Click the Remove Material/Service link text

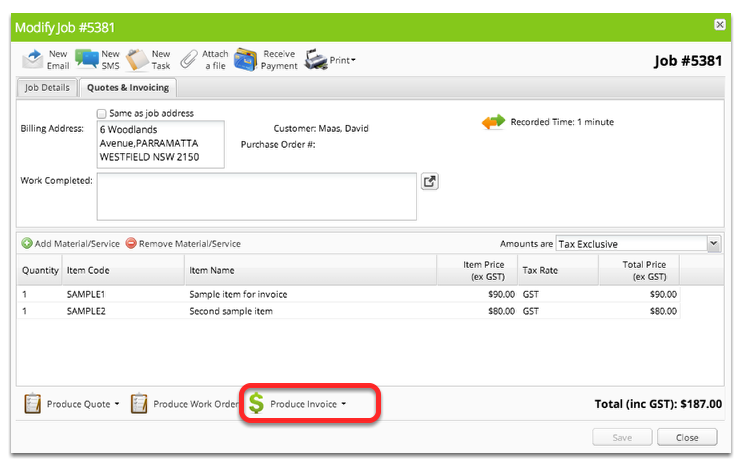point(190,243)
